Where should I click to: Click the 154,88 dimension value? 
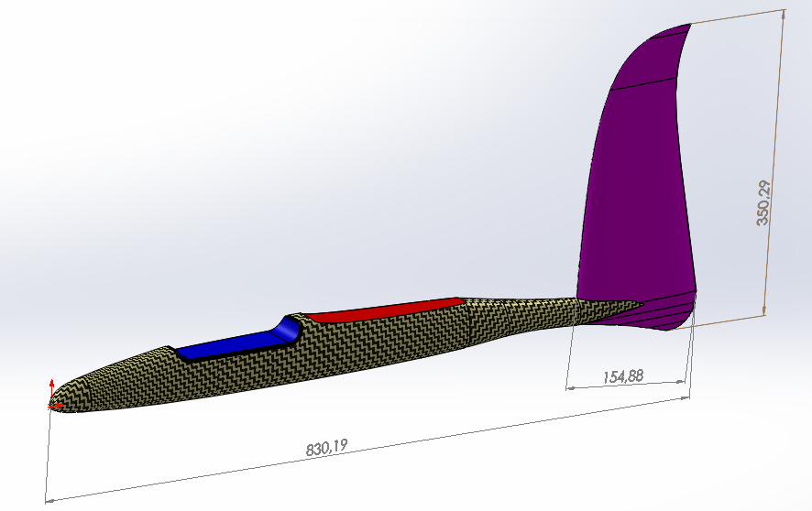click(624, 375)
